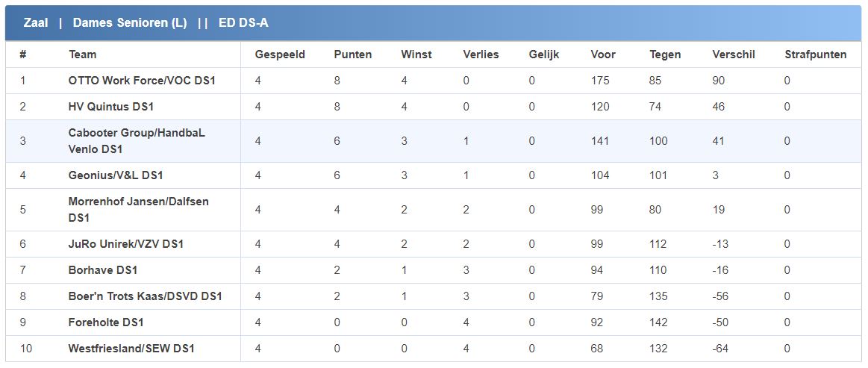Select team HV Quintus DS1
Image resolution: width=868 pixels, height=368 pixels.
coord(110,107)
